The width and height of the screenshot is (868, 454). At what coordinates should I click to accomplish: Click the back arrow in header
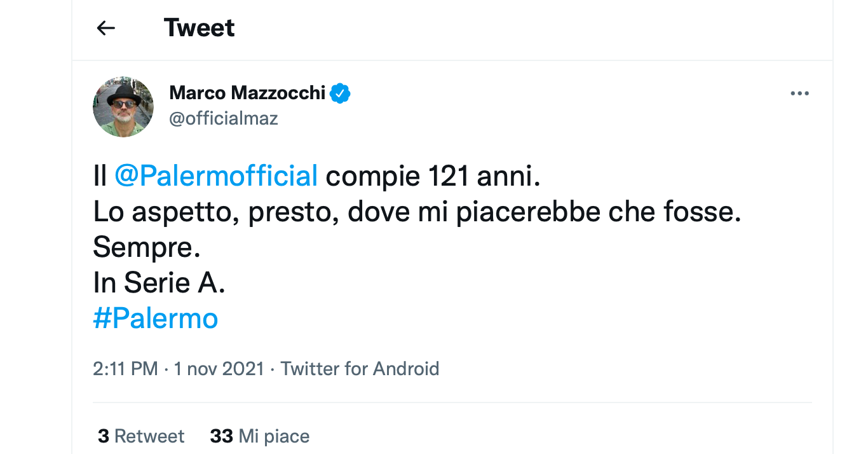(x=105, y=28)
